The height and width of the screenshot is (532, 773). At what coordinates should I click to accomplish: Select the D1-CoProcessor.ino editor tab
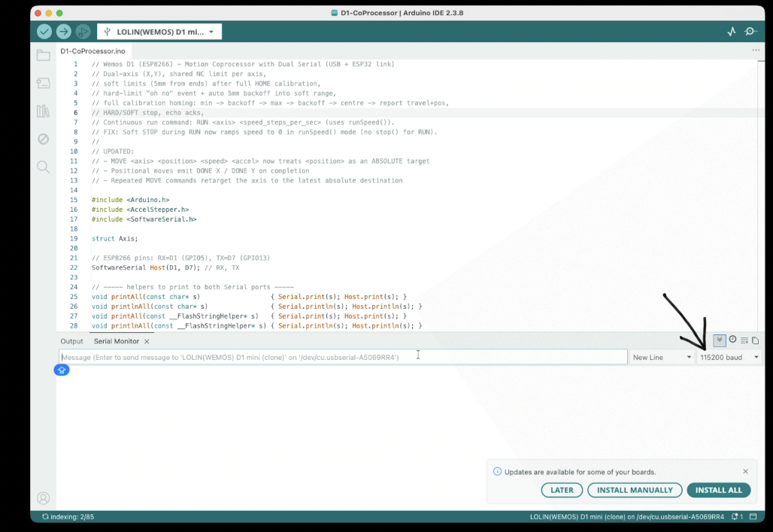[92, 51]
